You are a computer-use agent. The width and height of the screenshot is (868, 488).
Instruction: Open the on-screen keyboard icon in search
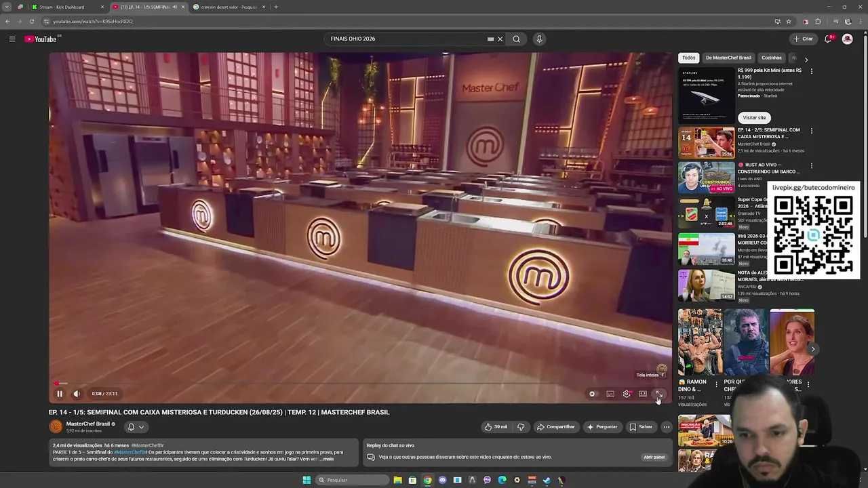click(x=490, y=39)
